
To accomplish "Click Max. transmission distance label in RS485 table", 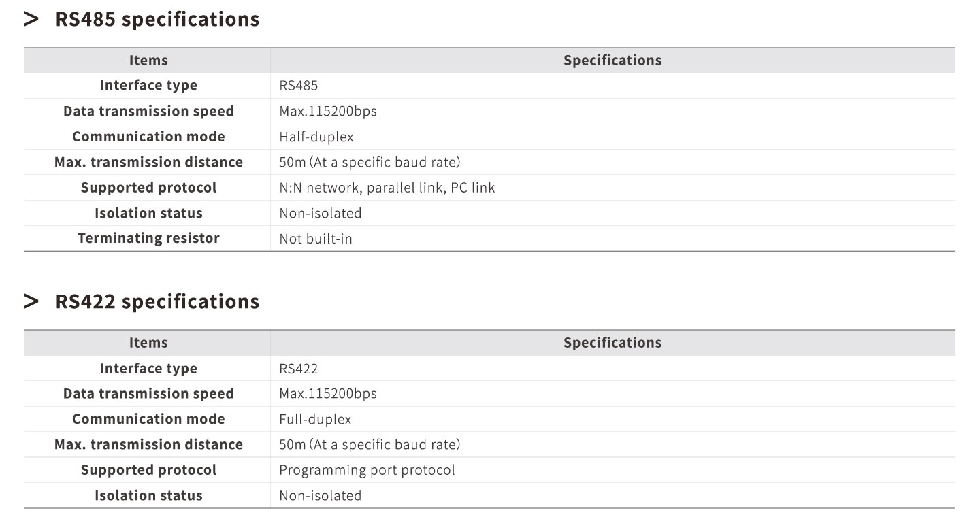I will 148,163.
